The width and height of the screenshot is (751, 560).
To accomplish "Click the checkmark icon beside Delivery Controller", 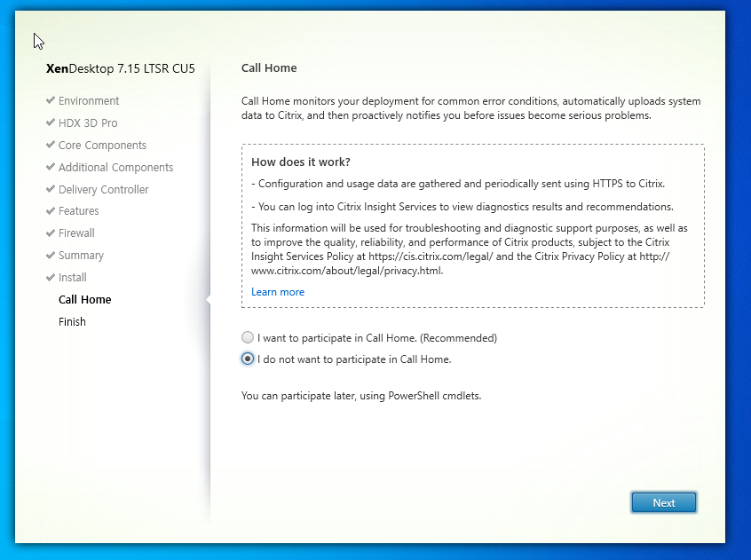I will pyautogui.click(x=51, y=189).
